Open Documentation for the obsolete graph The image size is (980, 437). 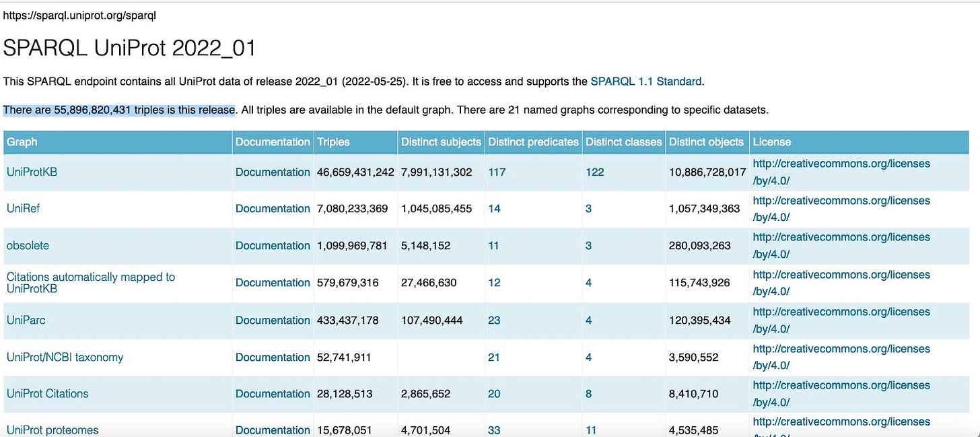point(272,246)
